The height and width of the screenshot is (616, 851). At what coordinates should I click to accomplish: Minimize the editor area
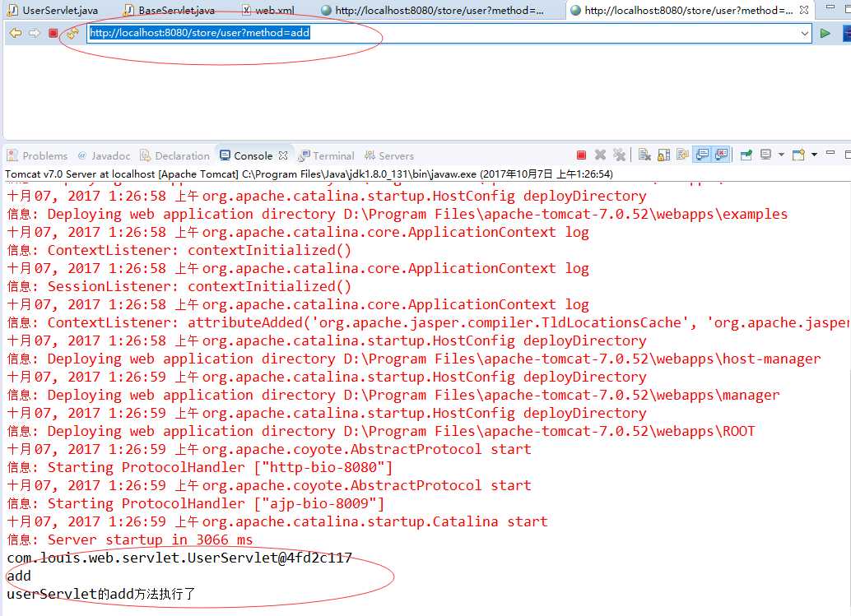(830, 7)
